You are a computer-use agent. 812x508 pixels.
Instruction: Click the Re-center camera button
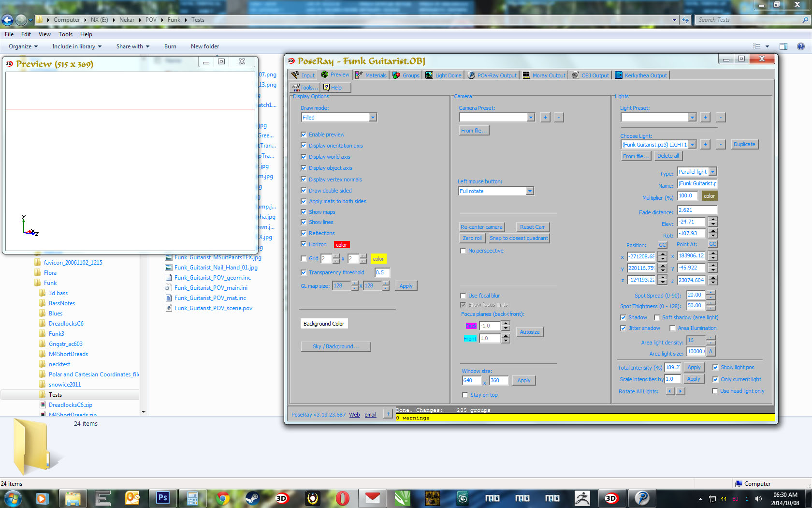[481, 227]
